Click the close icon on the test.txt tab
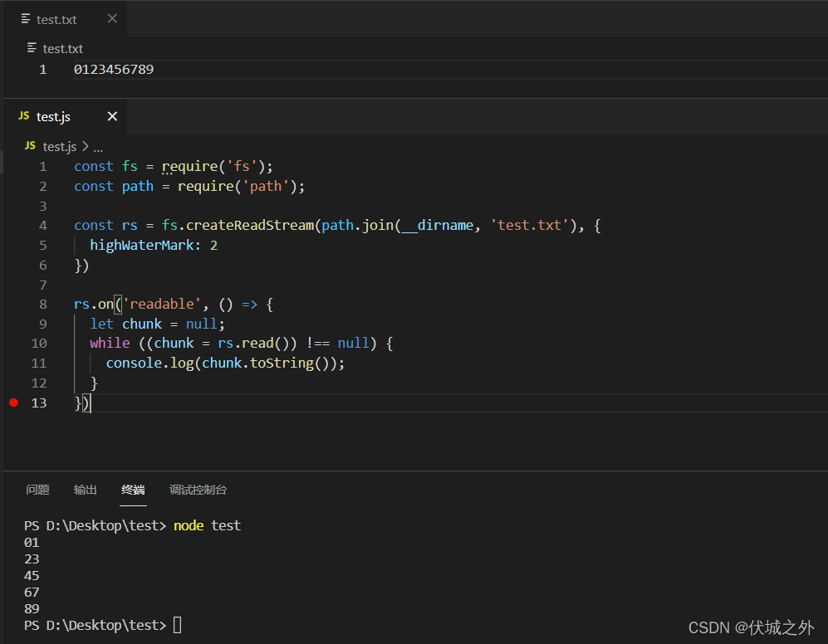Viewport: 828px width, 644px height. coord(112,19)
